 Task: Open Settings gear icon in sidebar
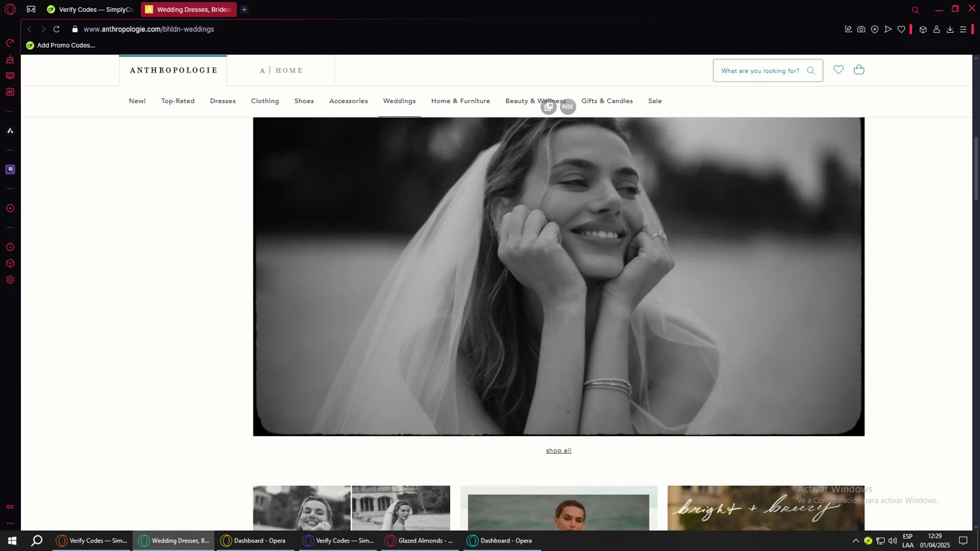10,280
